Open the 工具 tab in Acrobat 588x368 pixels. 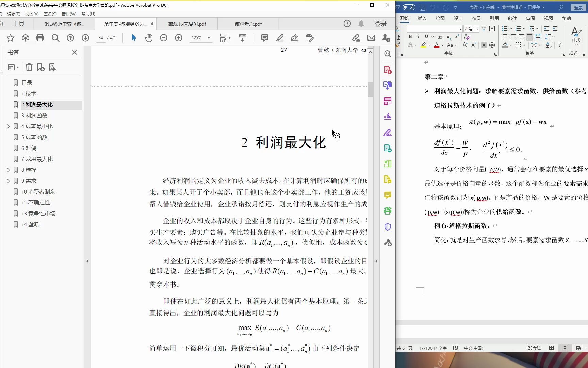tap(19, 24)
